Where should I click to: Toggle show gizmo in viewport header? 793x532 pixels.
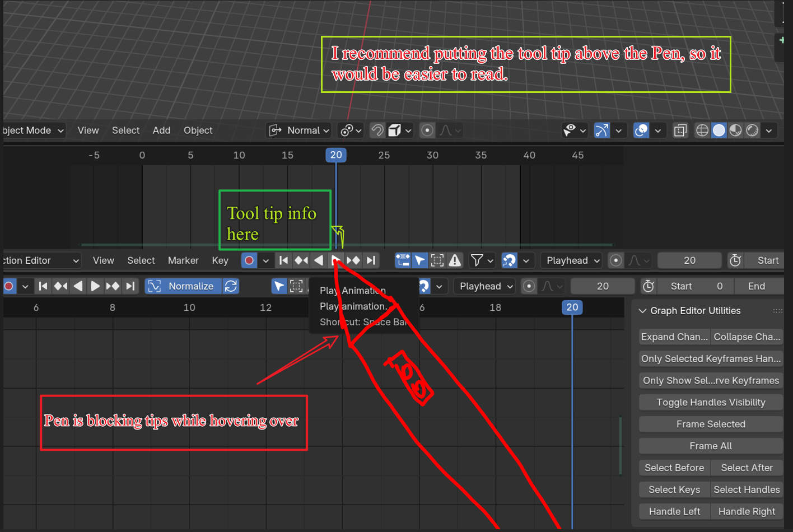601,130
